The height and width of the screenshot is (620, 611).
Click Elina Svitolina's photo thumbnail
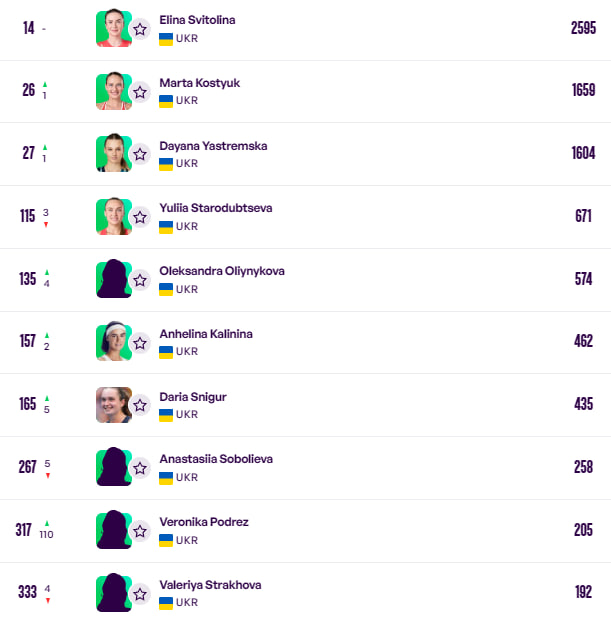113,28
